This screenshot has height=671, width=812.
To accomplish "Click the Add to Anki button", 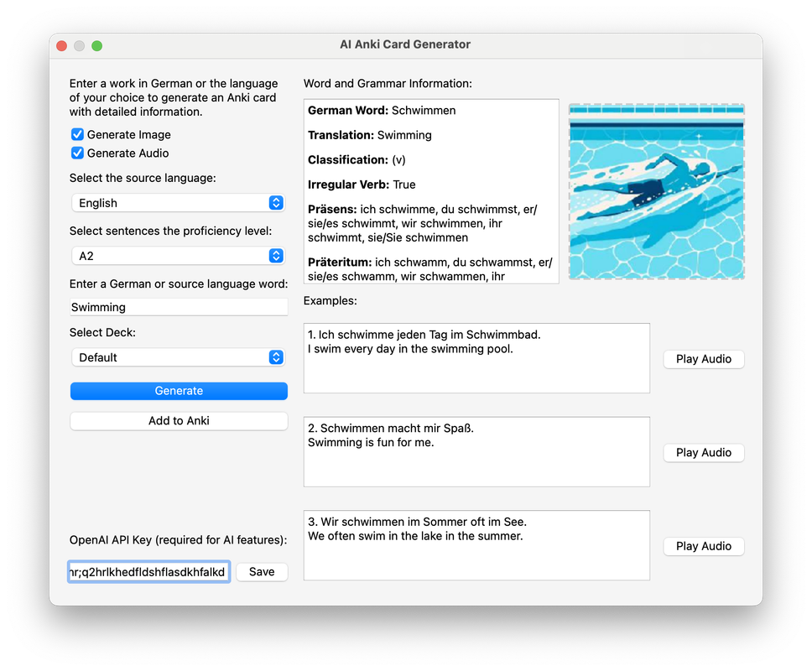I will tap(179, 421).
